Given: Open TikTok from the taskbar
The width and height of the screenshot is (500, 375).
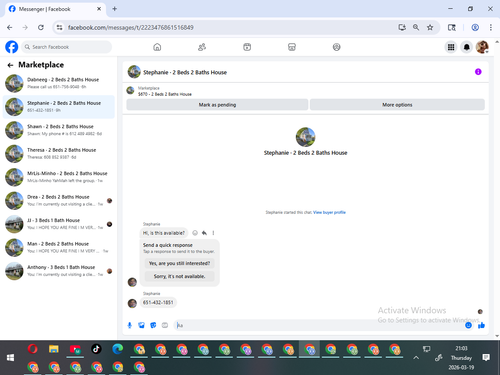Looking at the screenshot, I should point(96,349).
